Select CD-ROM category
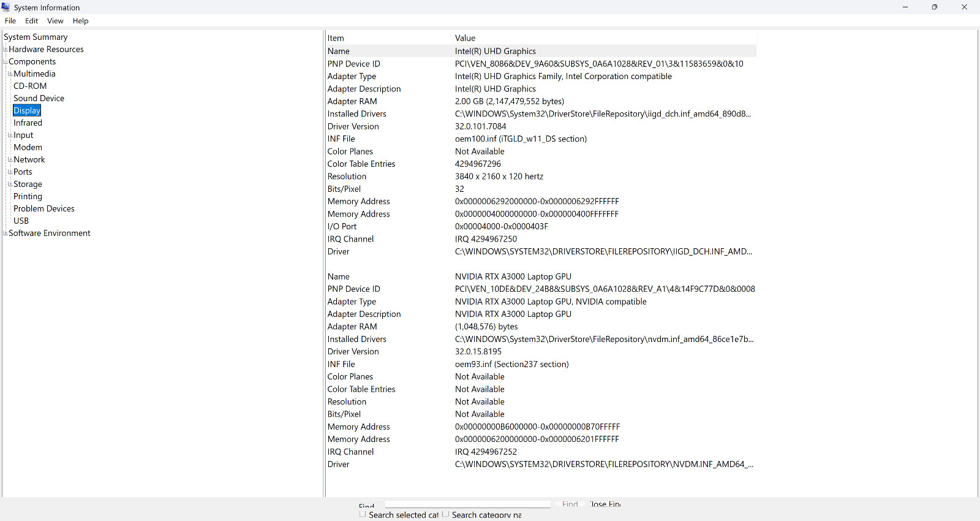The height and width of the screenshot is (521, 980). pyautogui.click(x=30, y=86)
